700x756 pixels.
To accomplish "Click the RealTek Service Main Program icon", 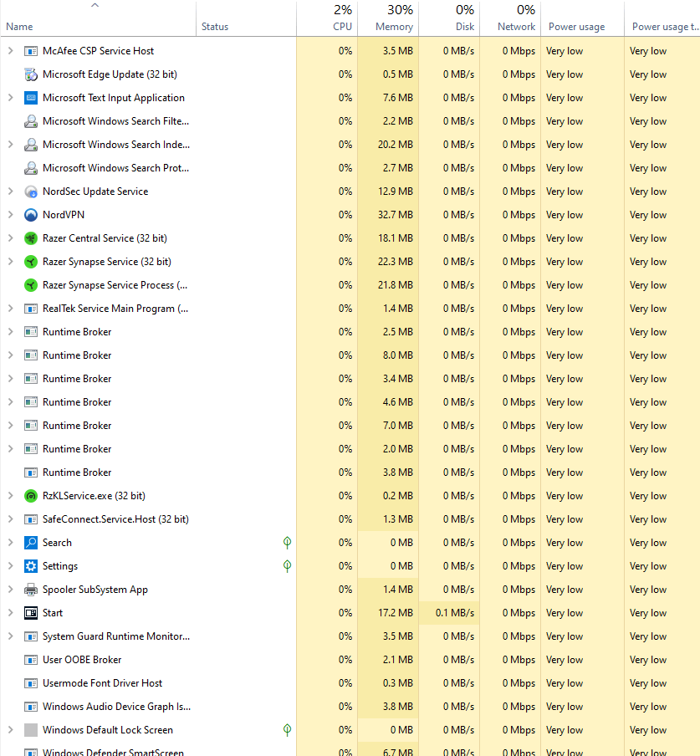I will [x=31, y=309].
